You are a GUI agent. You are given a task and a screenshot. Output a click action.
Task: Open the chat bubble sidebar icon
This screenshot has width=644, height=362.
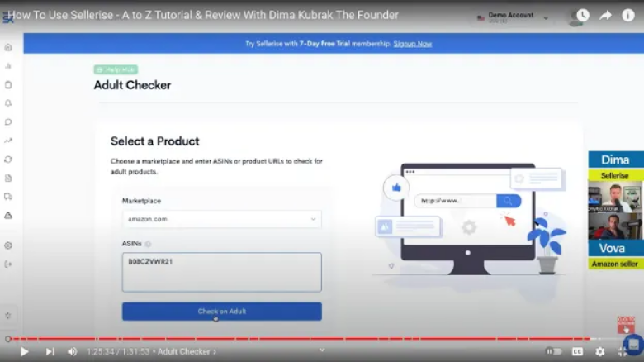[x=8, y=121]
